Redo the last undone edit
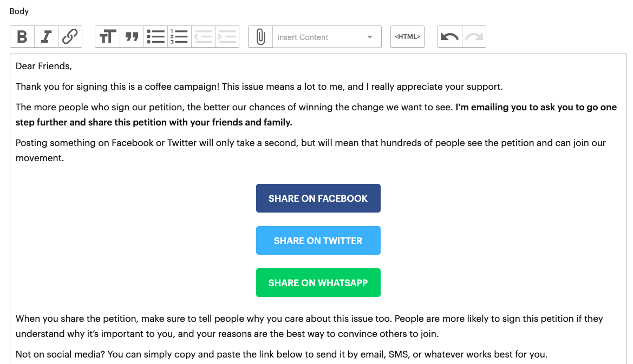 474,37
